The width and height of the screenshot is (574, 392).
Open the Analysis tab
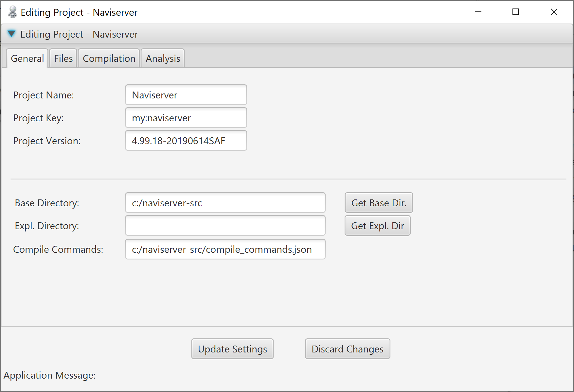163,59
